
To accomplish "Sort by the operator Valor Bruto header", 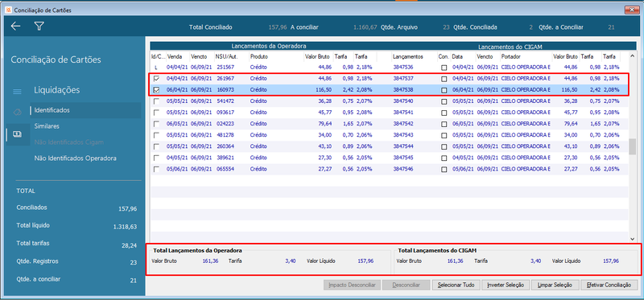I will 318,56.
